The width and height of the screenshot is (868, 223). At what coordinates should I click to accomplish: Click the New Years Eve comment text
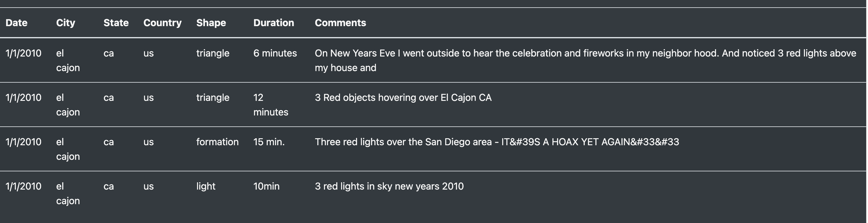(585, 60)
